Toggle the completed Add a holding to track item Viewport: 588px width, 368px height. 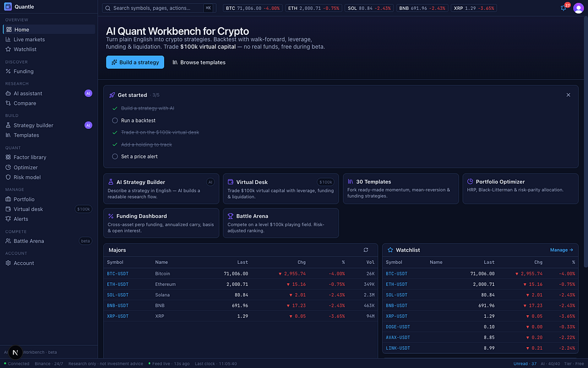[115, 145]
